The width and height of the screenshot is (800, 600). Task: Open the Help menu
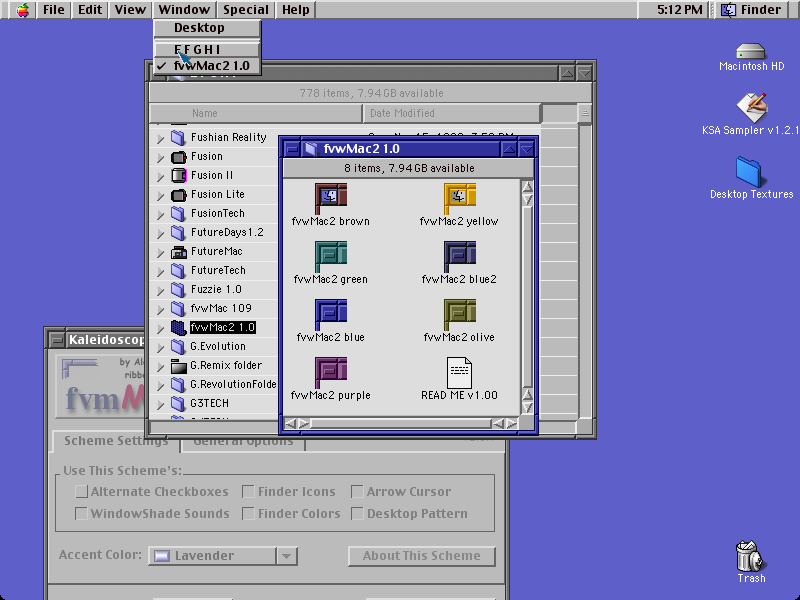pyautogui.click(x=295, y=10)
